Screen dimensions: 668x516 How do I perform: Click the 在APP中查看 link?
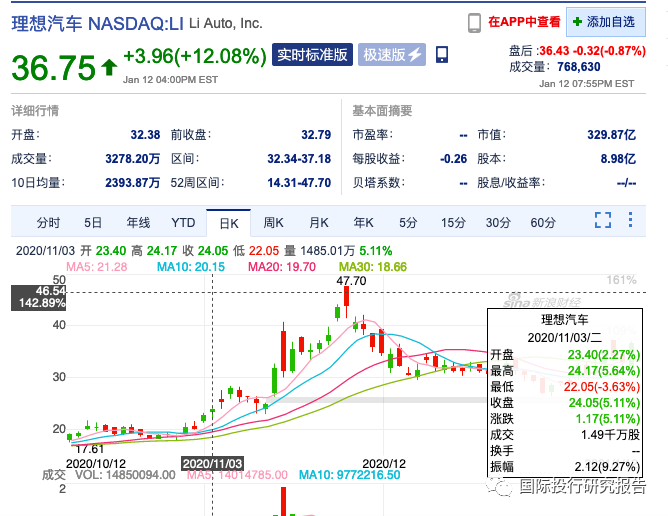pyautogui.click(x=524, y=22)
